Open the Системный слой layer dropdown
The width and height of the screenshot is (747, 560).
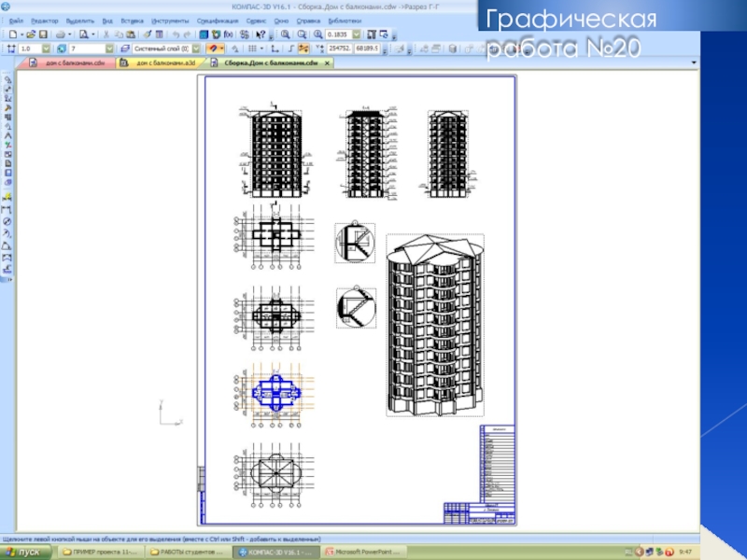(x=196, y=49)
